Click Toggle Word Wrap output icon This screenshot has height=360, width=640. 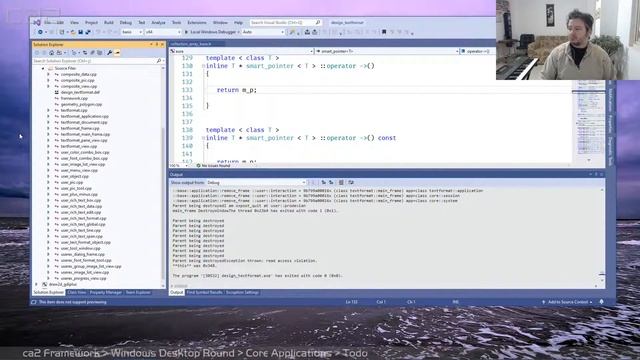tap(351, 182)
